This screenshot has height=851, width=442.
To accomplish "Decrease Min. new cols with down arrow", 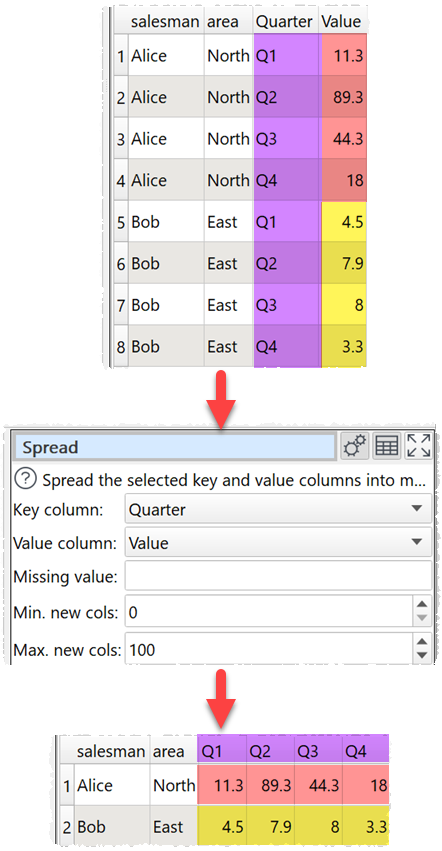I will [x=423, y=620].
